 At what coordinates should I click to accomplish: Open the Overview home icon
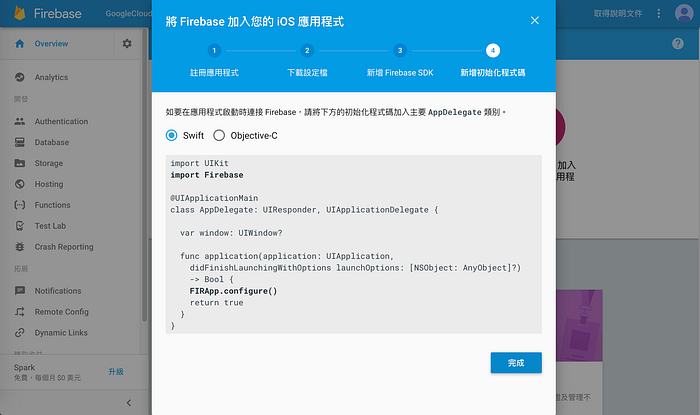click(20, 44)
